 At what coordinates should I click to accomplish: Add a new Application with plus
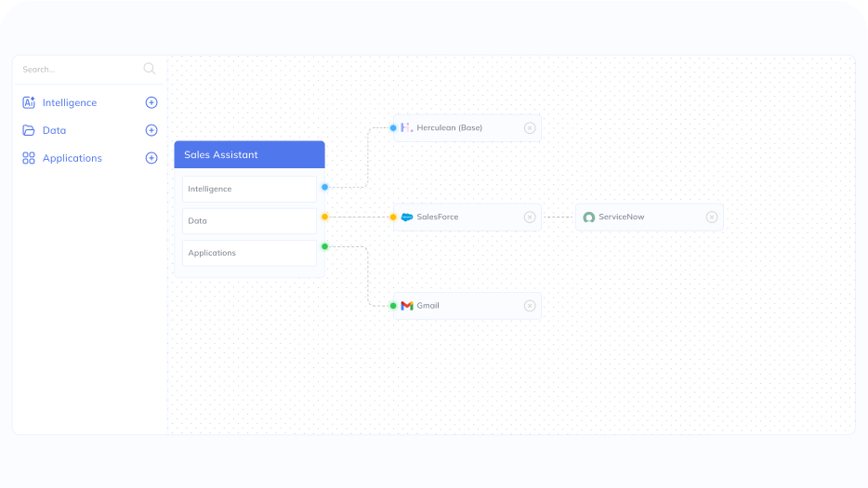[151, 159]
